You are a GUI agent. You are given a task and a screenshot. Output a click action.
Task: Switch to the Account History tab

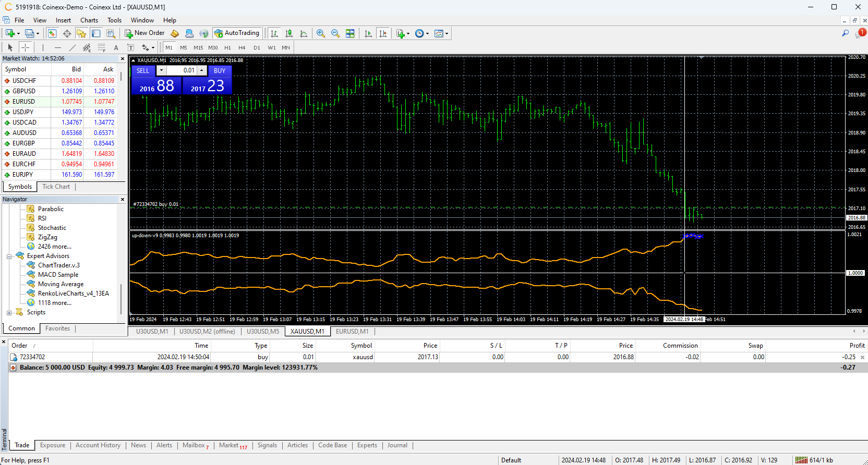(x=98, y=445)
